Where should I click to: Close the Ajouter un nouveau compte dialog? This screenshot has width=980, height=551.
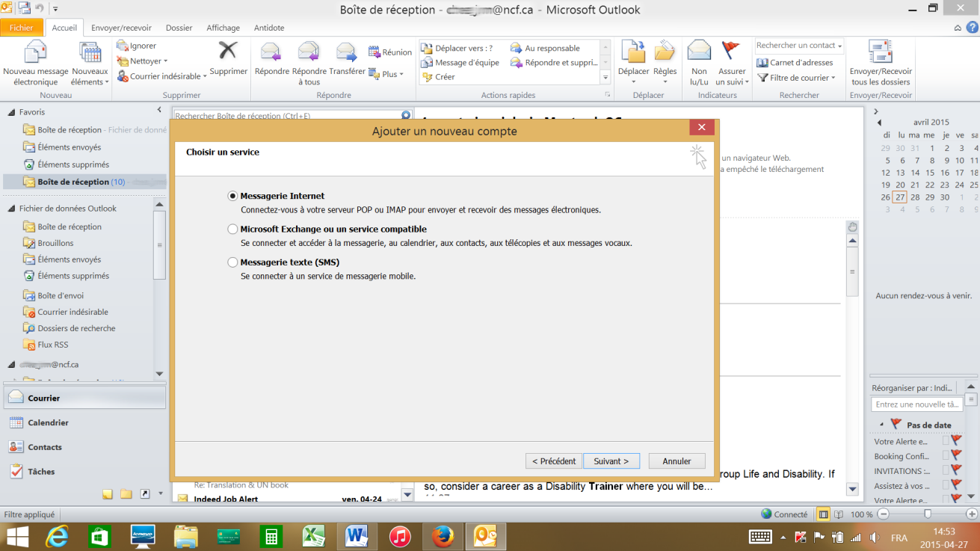[x=700, y=128]
